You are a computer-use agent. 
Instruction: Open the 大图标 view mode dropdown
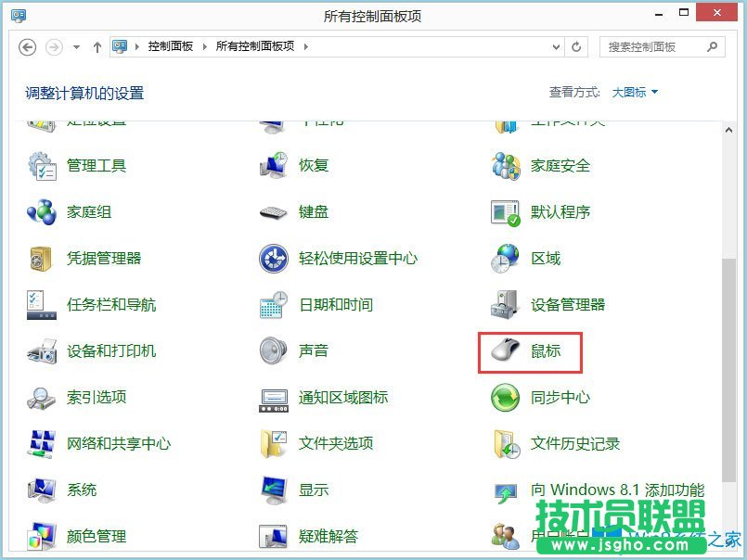click(636, 92)
